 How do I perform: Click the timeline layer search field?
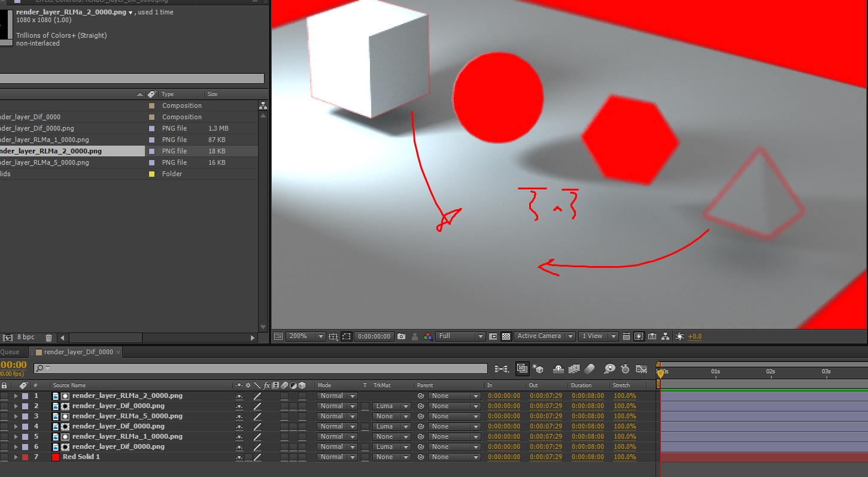point(260,369)
